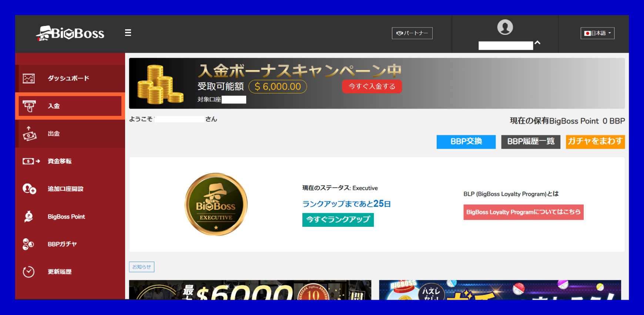This screenshot has width=644, height=315.
Task: Click the 追加口座開設 add account icon
Action: (29, 189)
